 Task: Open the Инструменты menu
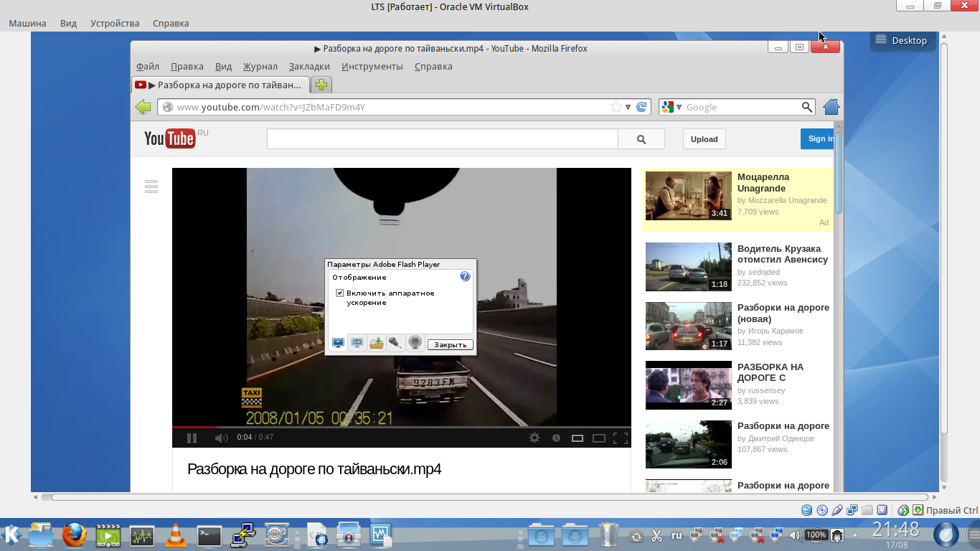coord(372,66)
